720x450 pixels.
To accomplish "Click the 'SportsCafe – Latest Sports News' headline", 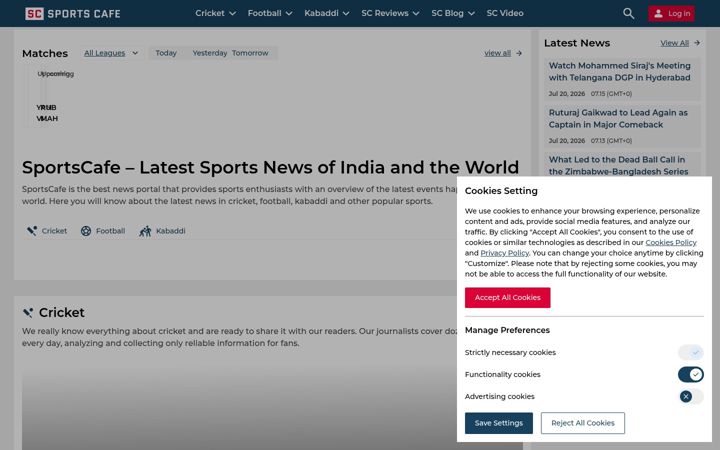I will pyautogui.click(x=270, y=167).
